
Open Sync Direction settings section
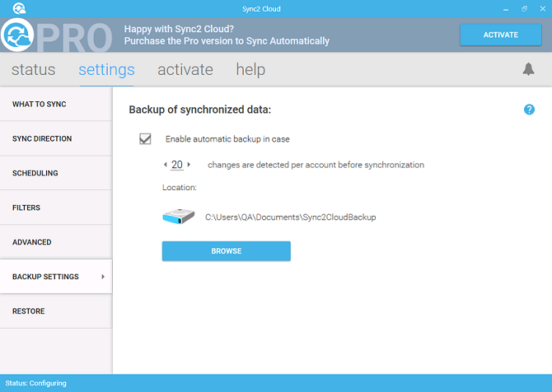click(x=56, y=138)
